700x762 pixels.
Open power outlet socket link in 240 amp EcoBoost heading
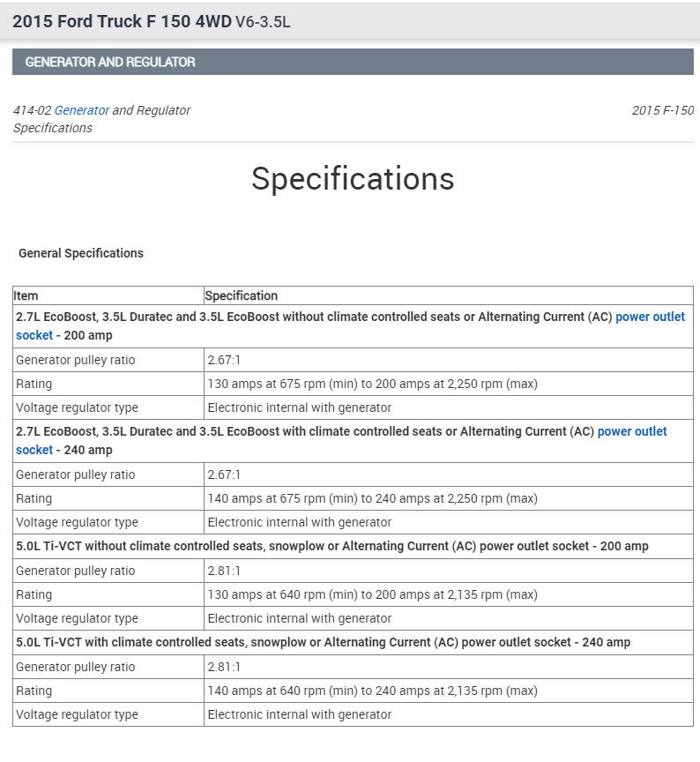(632, 431)
